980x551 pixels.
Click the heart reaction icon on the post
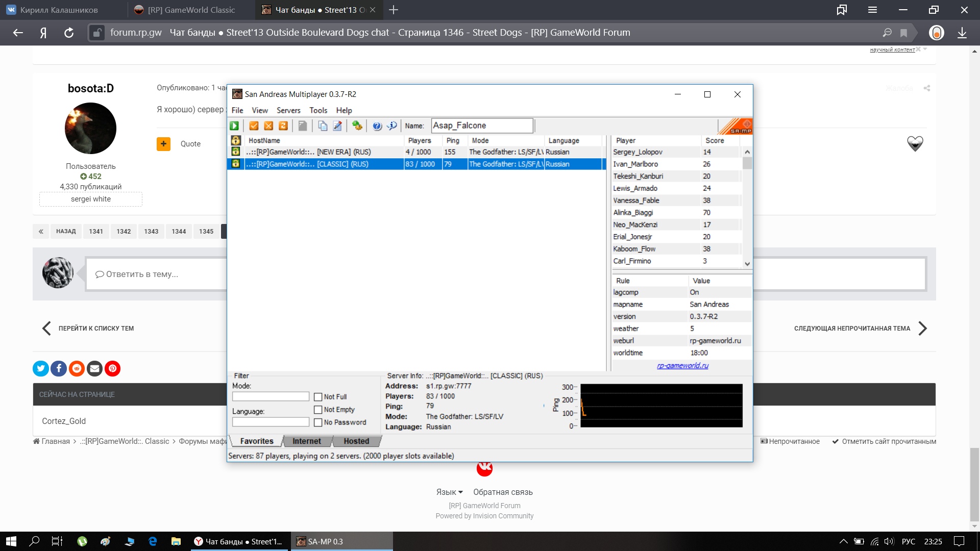tap(915, 144)
